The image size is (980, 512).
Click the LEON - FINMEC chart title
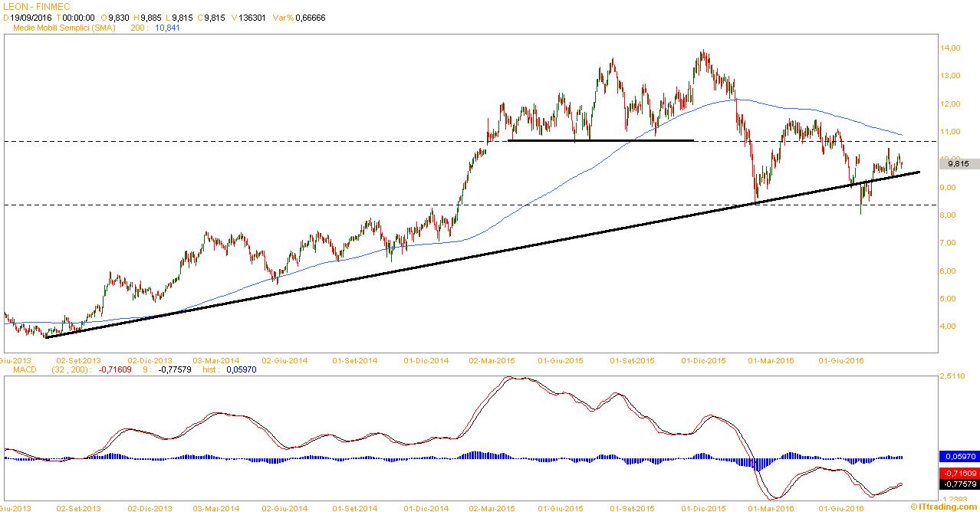tap(34, 6)
